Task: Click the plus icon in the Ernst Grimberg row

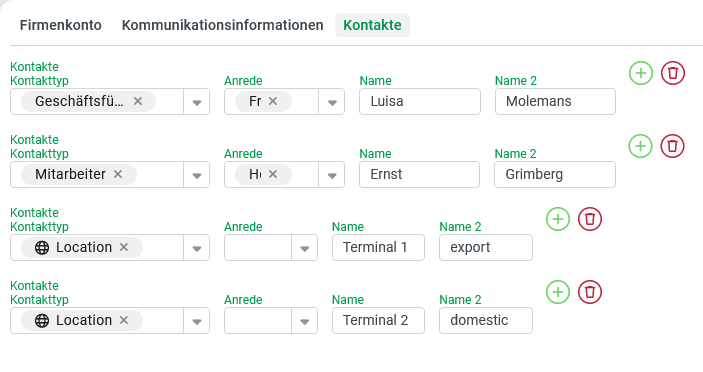Action: pyautogui.click(x=640, y=146)
